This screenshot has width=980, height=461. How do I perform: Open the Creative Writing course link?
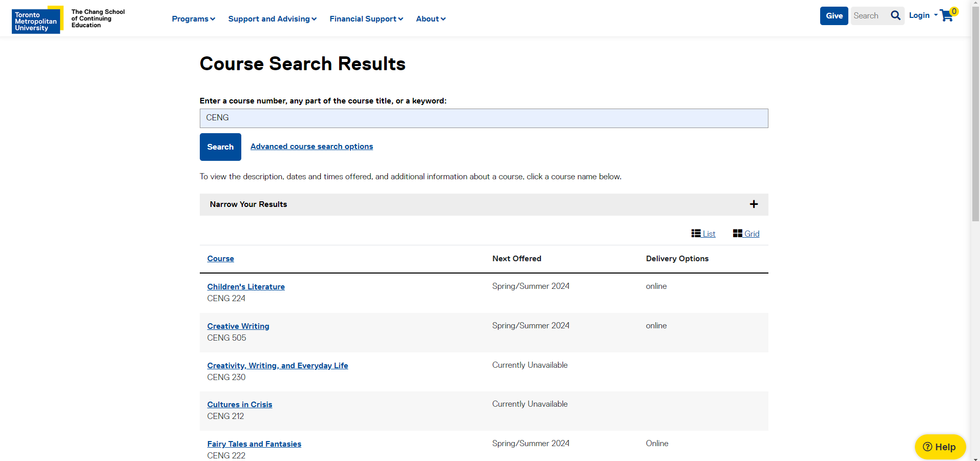[x=238, y=326]
